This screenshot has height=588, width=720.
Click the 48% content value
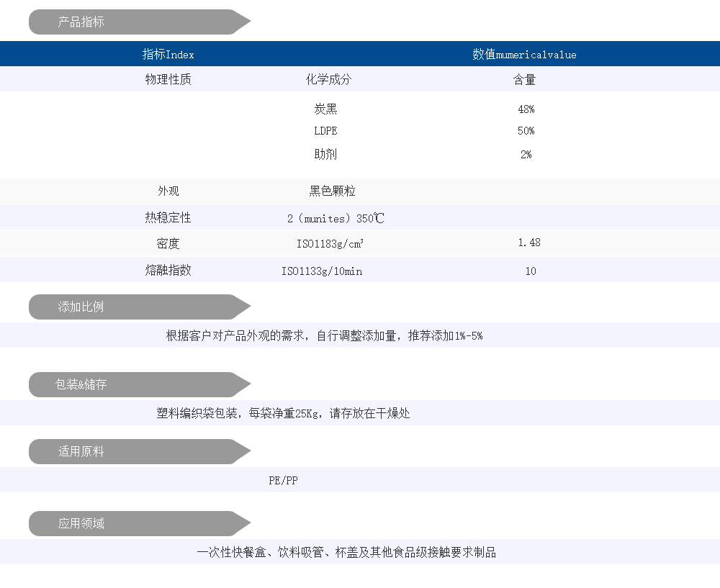pos(526,109)
